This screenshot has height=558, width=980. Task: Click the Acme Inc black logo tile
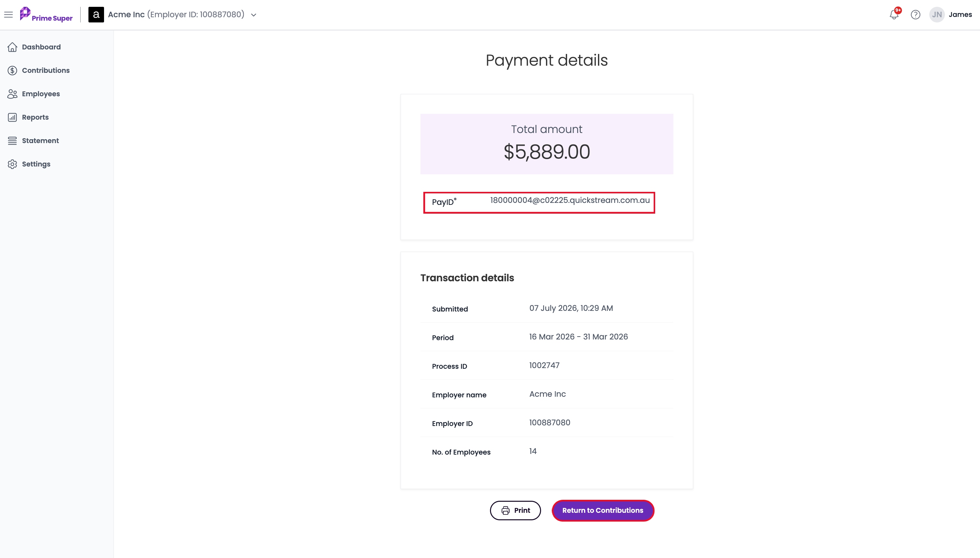[x=96, y=15]
